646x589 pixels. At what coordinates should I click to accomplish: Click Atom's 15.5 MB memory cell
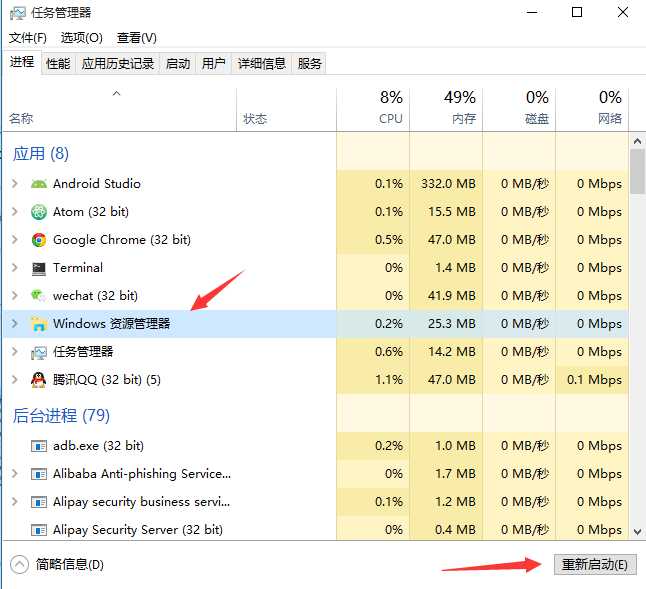(446, 212)
